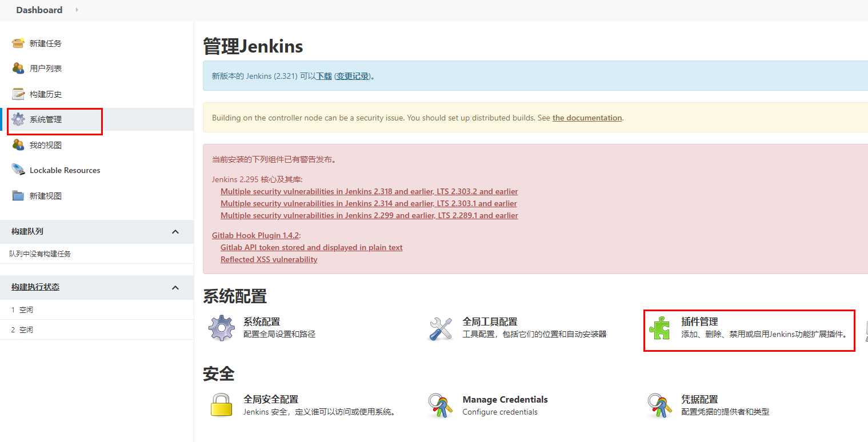This screenshot has height=442, width=868.
Task: Open 用户列表 people icon
Action: click(18, 69)
